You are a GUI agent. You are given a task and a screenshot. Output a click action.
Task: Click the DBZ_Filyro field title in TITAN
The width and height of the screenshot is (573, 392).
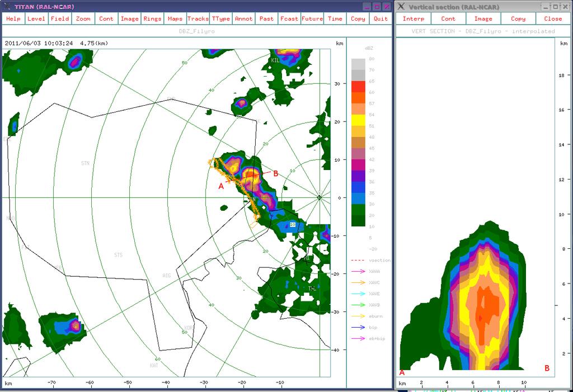(x=196, y=31)
